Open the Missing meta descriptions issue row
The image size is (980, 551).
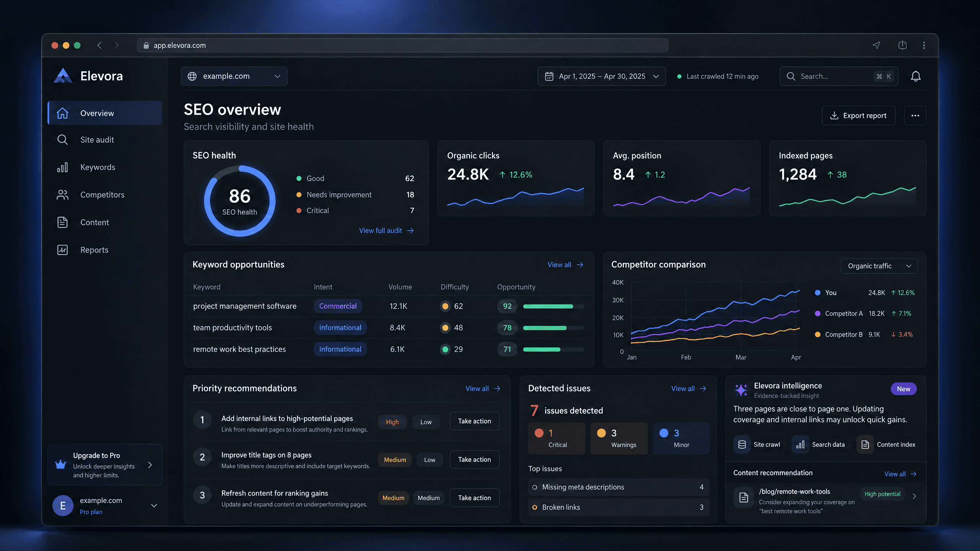(x=619, y=487)
